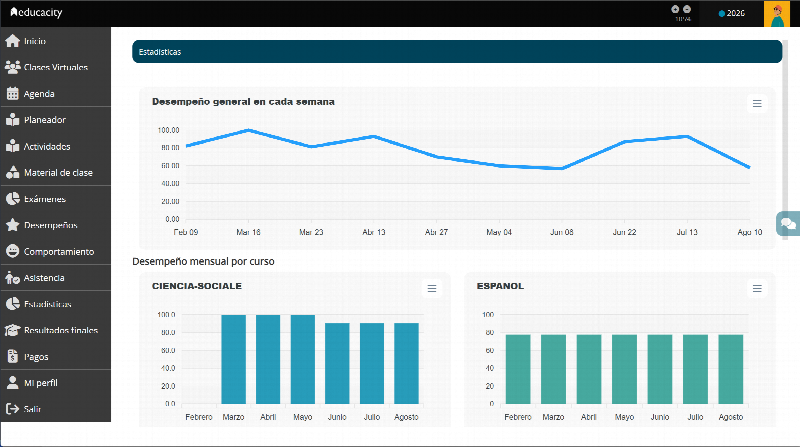Click the Mayo bar in ESPANOL chart
The height and width of the screenshot is (447, 800).
point(624,369)
